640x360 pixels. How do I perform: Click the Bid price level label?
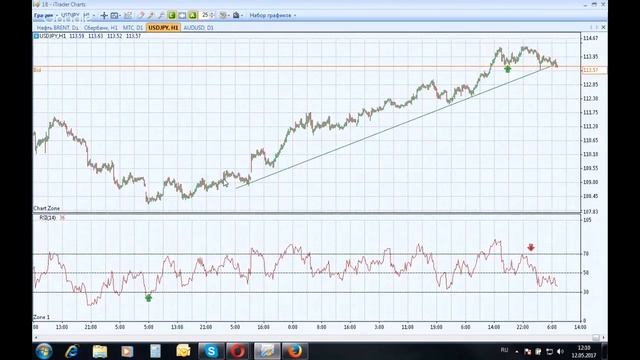tap(37, 70)
